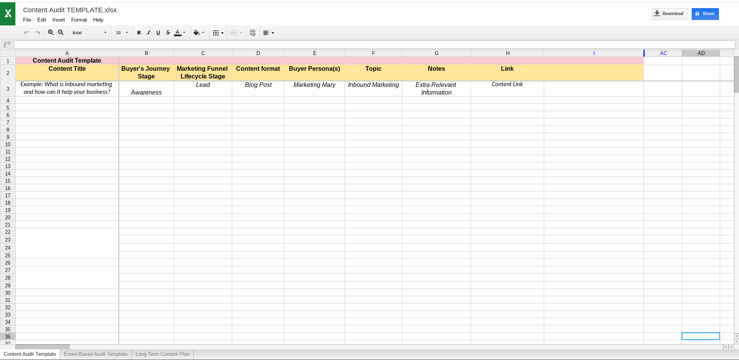The width and height of the screenshot is (739, 360).
Task: Toggle bold formatting
Action: point(139,33)
